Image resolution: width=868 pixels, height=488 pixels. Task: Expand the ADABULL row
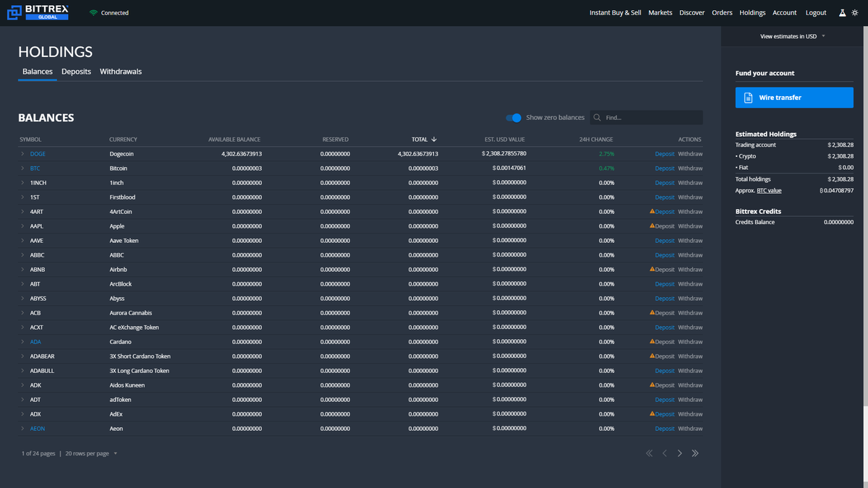point(22,371)
